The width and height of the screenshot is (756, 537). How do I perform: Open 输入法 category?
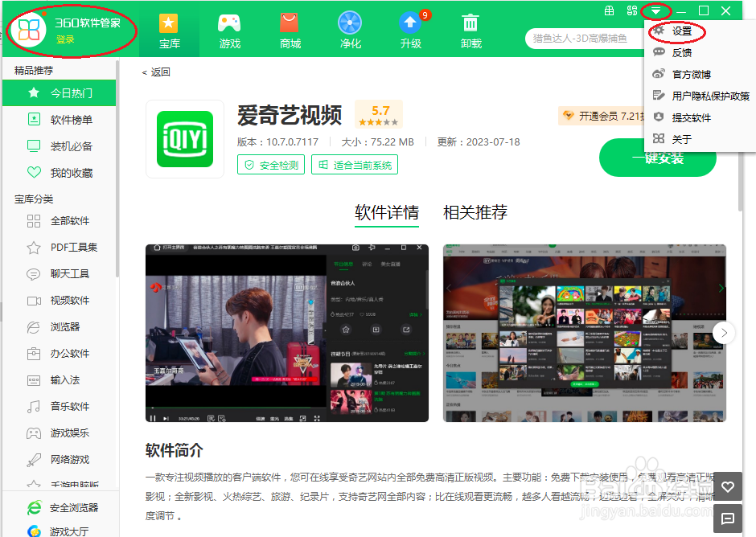point(59,380)
